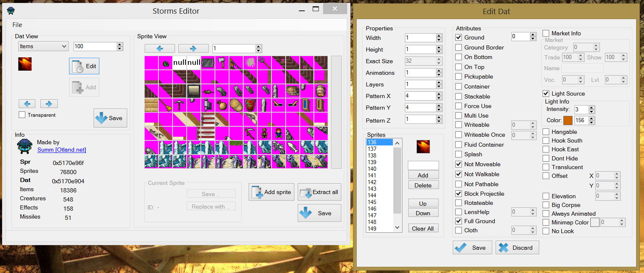This screenshot has width=644, height=273.
Task: Select the upright wooden barrel sprite
Action: (321, 91)
